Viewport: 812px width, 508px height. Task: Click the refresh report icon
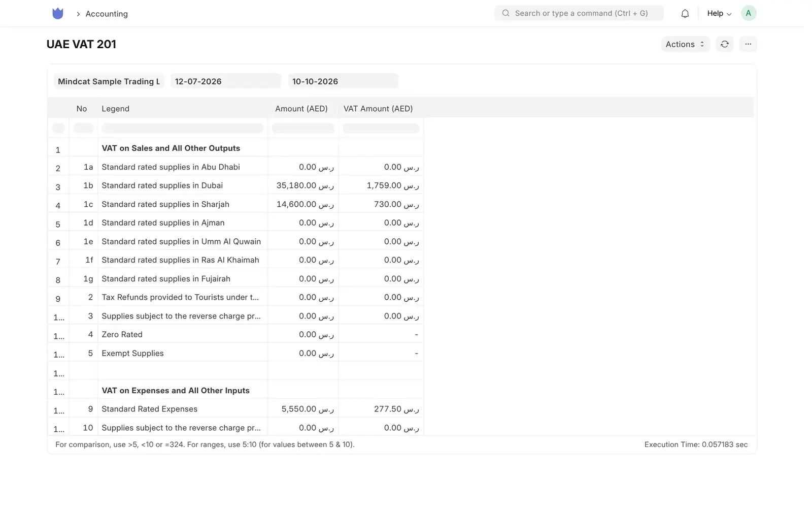coord(725,44)
